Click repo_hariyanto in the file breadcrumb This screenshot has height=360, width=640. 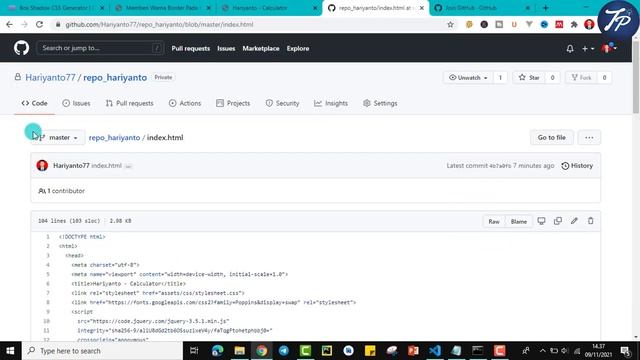[114, 138]
